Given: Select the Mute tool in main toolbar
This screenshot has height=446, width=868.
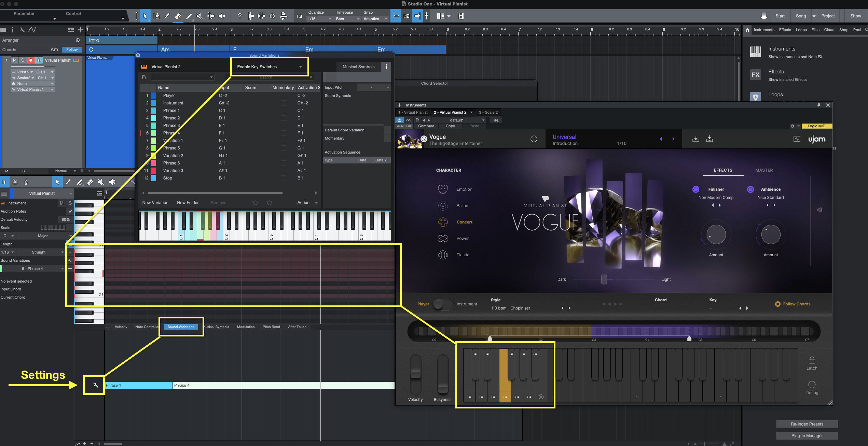Looking at the screenshot, I should 200,16.
